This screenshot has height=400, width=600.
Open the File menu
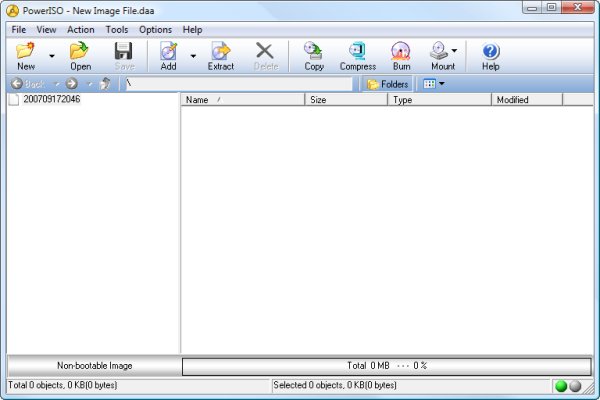(x=18, y=29)
